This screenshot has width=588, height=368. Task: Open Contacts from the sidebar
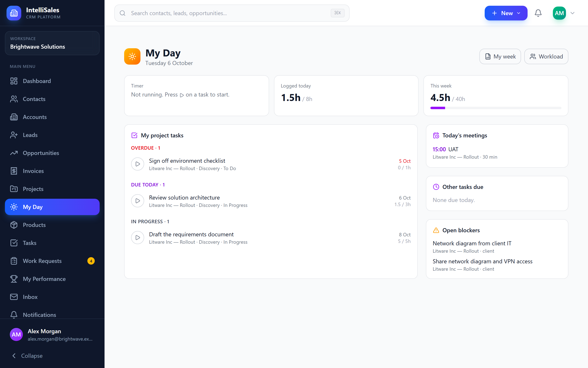click(52, 99)
